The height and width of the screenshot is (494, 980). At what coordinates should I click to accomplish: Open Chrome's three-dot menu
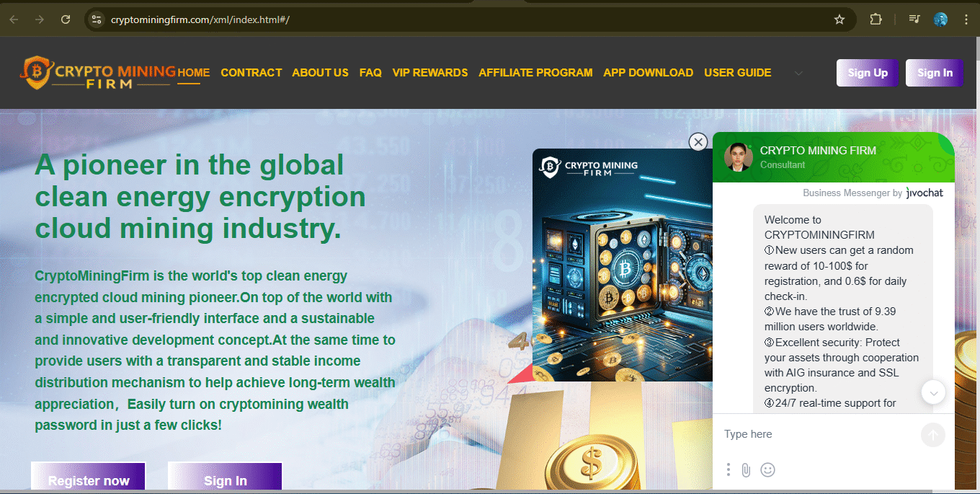[x=968, y=19]
